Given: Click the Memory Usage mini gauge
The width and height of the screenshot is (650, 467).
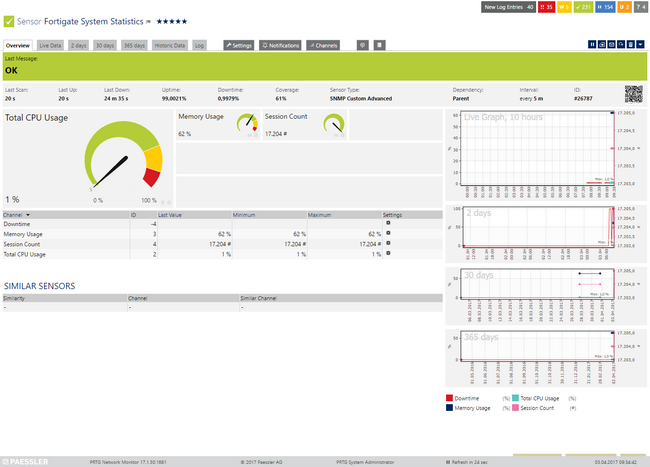Looking at the screenshot, I should 247,123.
